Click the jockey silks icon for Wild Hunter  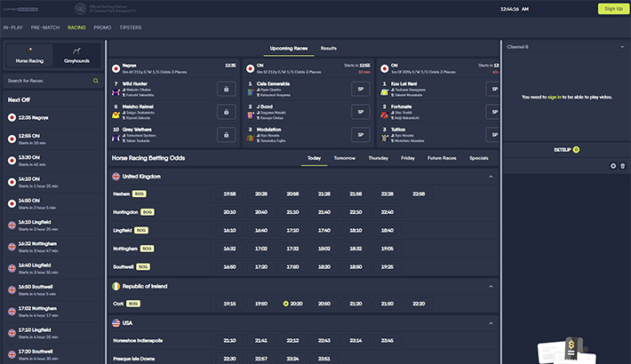pos(116,92)
